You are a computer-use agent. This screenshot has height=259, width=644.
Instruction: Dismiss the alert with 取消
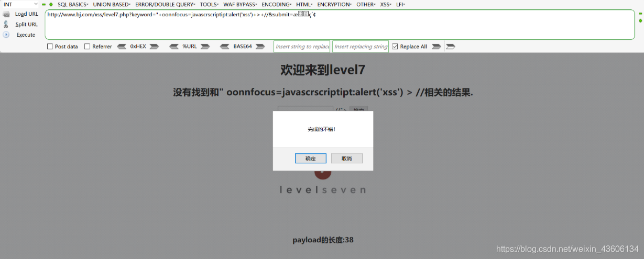[x=347, y=159]
